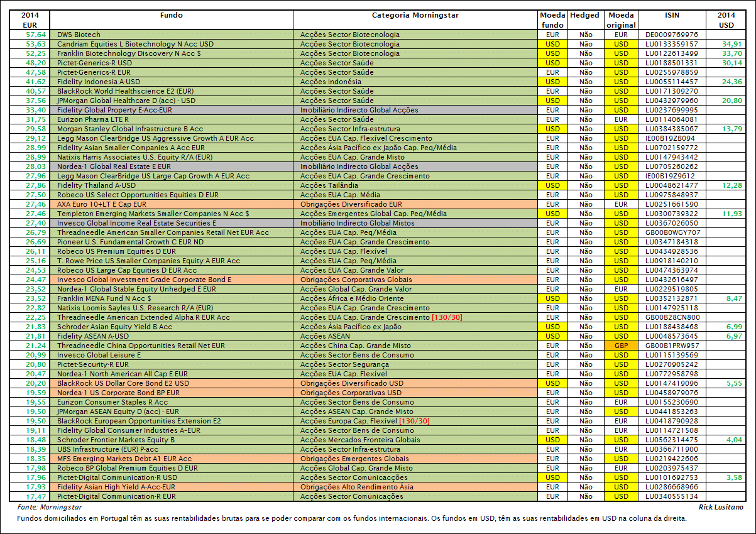Click the 'Acções ASEAN' category cell
756x534 pixels.
(x=416, y=336)
